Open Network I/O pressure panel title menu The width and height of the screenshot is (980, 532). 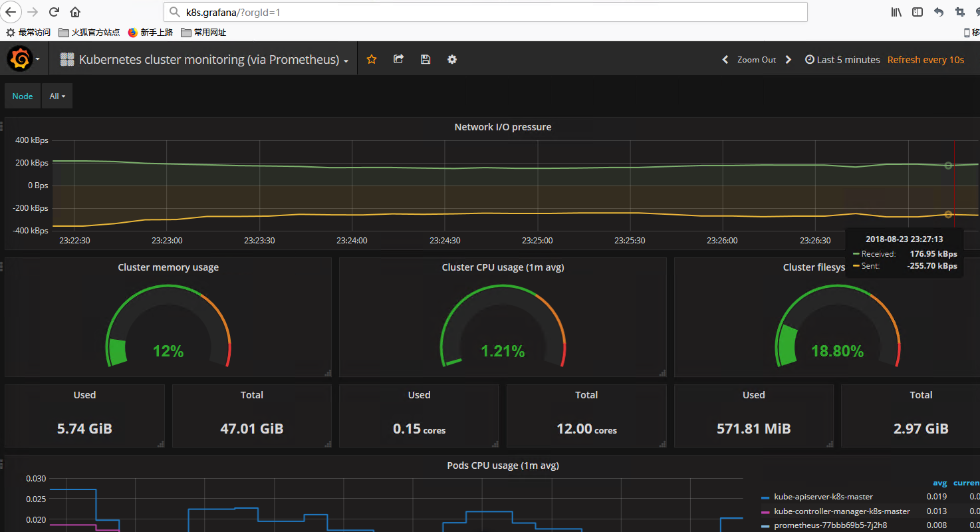coord(503,127)
